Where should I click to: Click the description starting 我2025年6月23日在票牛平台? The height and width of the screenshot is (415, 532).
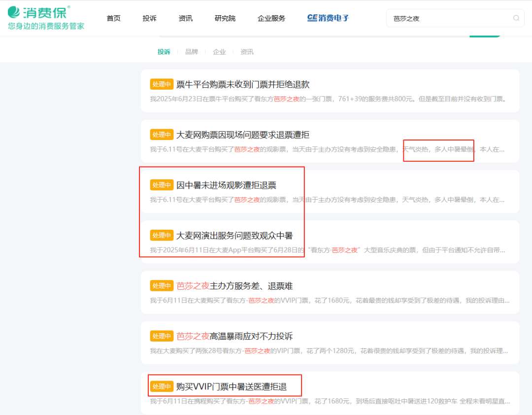pyautogui.click(x=328, y=99)
